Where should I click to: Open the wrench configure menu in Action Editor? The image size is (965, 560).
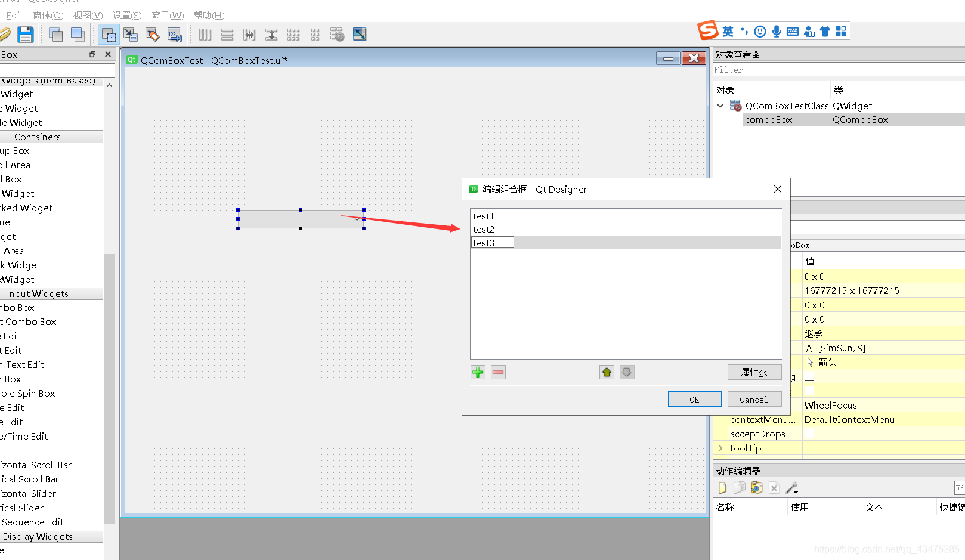click(792, 488)
